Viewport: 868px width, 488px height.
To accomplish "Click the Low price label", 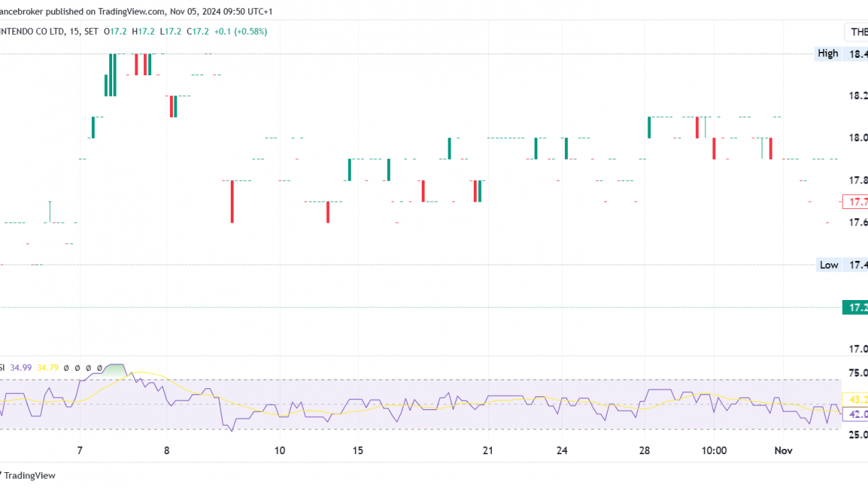I will click(828, 265).
